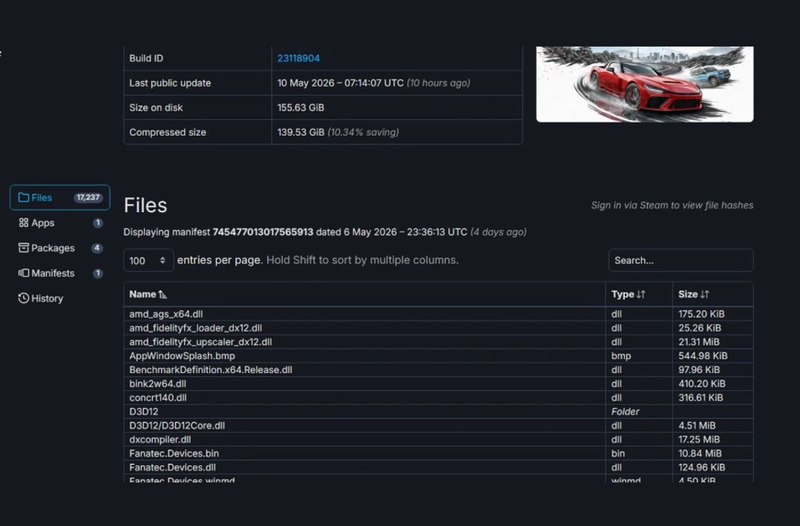The width and height of the screenshot is (800, 526).
Task: Select concrt140.dll file name
Action: click(158, 397)
